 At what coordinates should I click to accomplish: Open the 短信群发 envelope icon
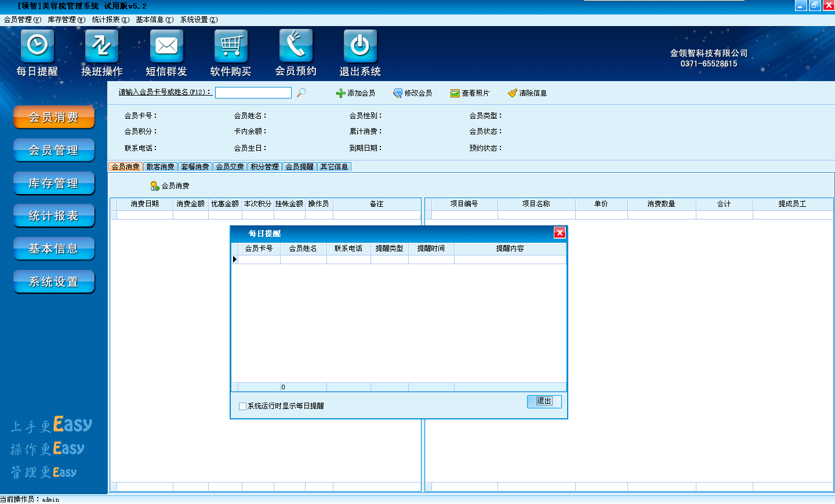point(166,46)
